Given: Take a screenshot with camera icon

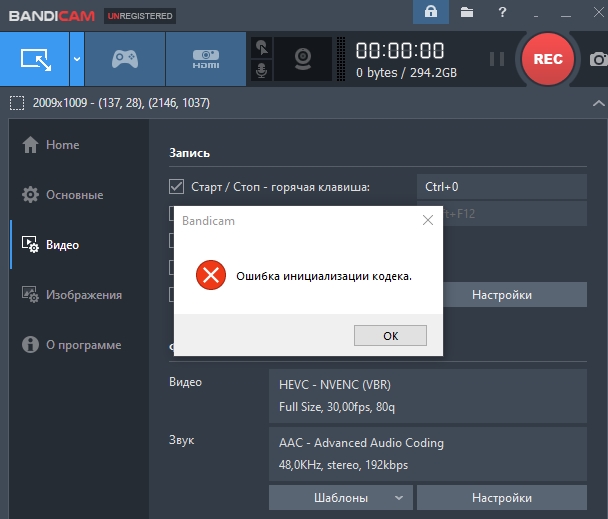Looking at the screenshot, I should coord(598,59).
